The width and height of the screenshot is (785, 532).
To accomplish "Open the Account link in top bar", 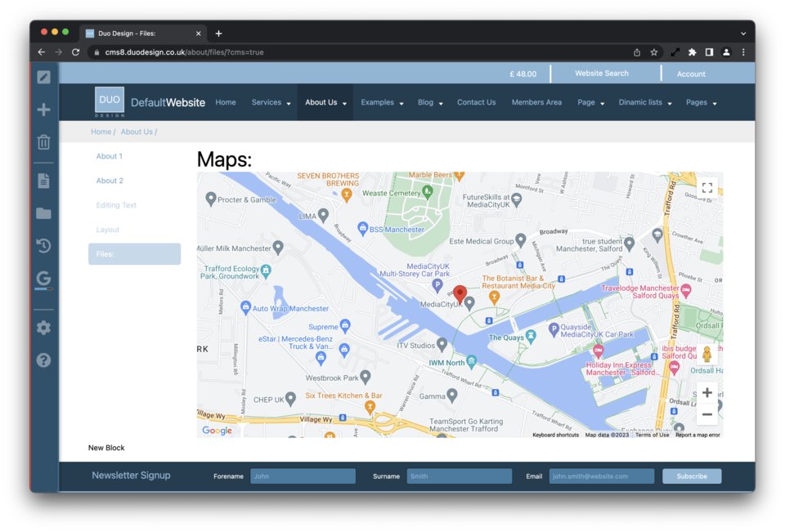I will coord(691,74).
